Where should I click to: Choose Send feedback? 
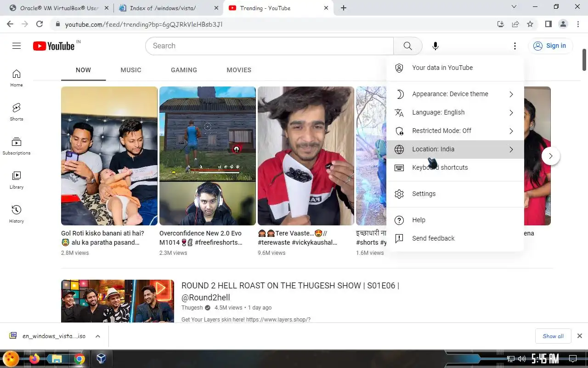[455, 238]
